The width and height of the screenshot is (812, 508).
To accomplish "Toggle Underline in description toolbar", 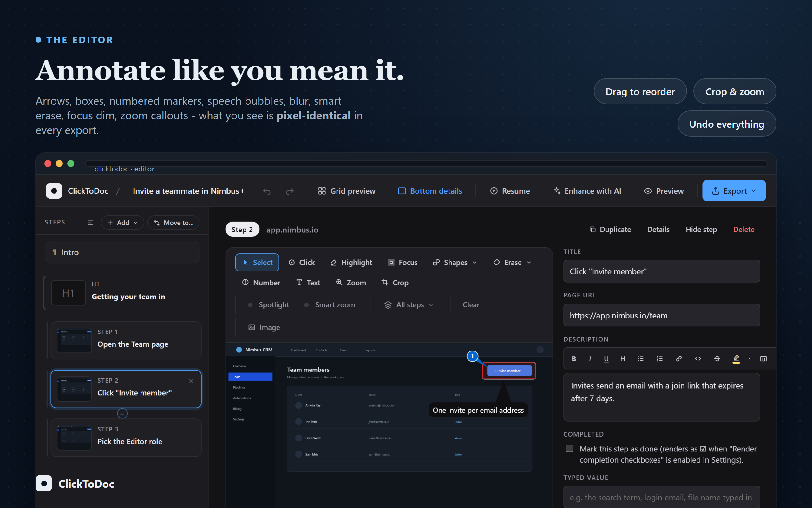I will [606, 359].
